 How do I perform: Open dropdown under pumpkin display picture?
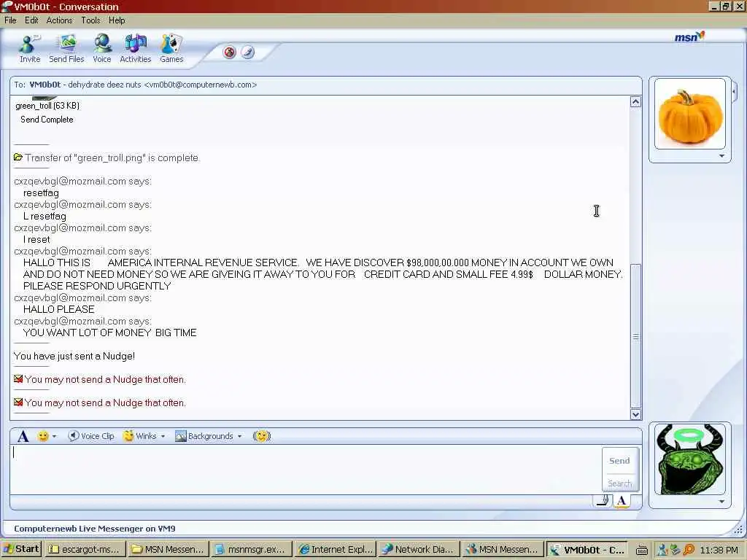click(721, 156)
